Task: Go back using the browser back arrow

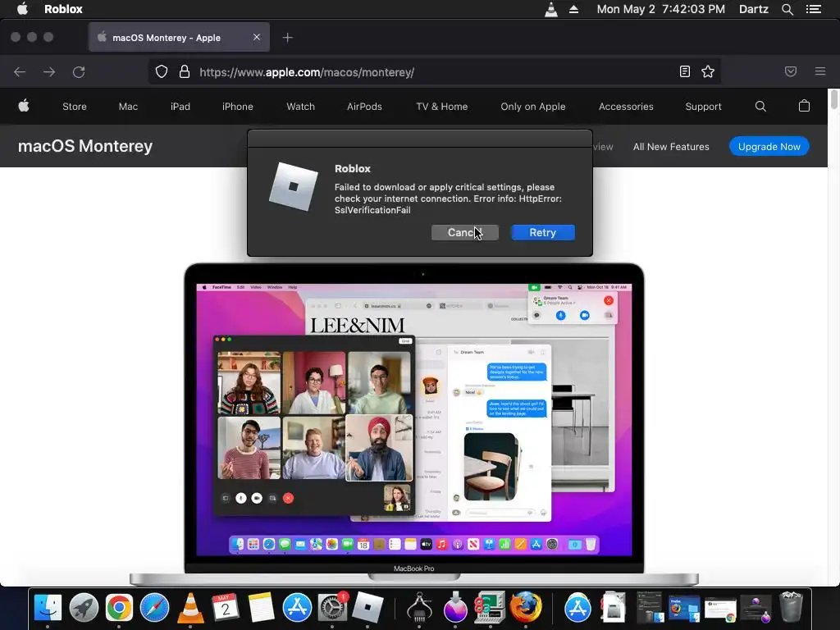Action: click(20, 72)
